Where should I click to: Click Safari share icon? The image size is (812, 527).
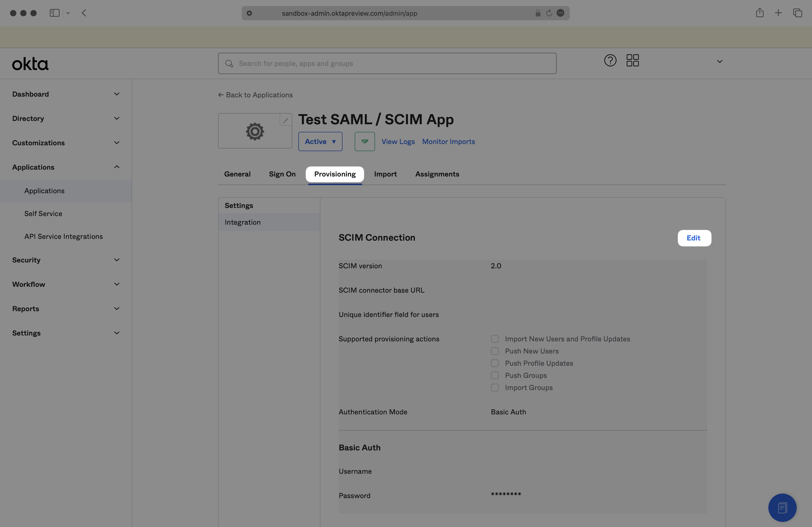point(759,13)
